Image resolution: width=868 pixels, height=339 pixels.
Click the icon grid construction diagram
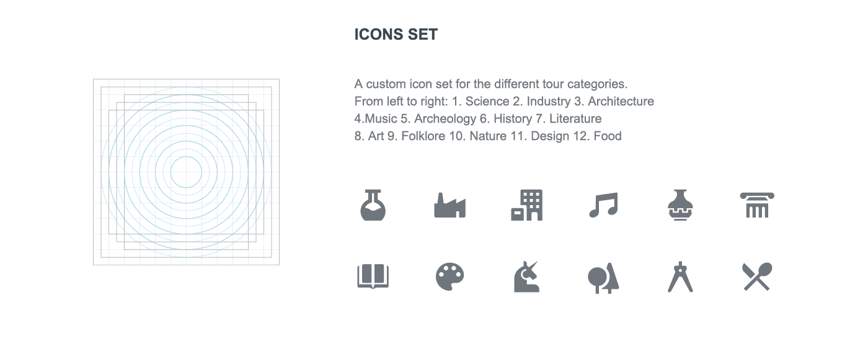[186, 172]
